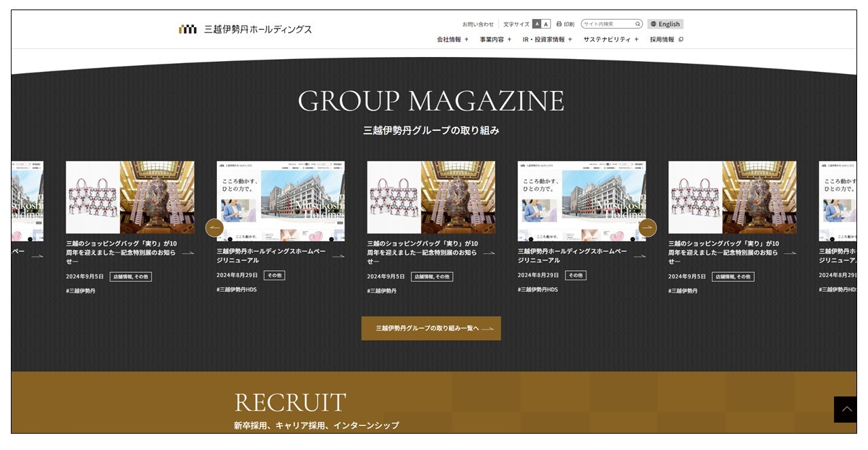Select the dark highlighted 文字サイズ A button
This screenshot has height=450, width=868.
537,24
